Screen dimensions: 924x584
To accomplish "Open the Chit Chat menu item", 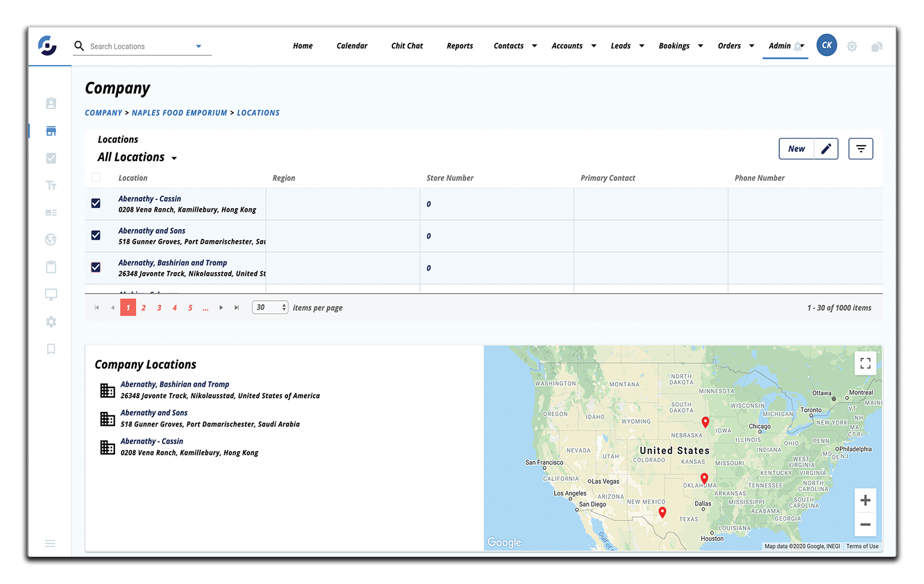I will click(407, 46).
